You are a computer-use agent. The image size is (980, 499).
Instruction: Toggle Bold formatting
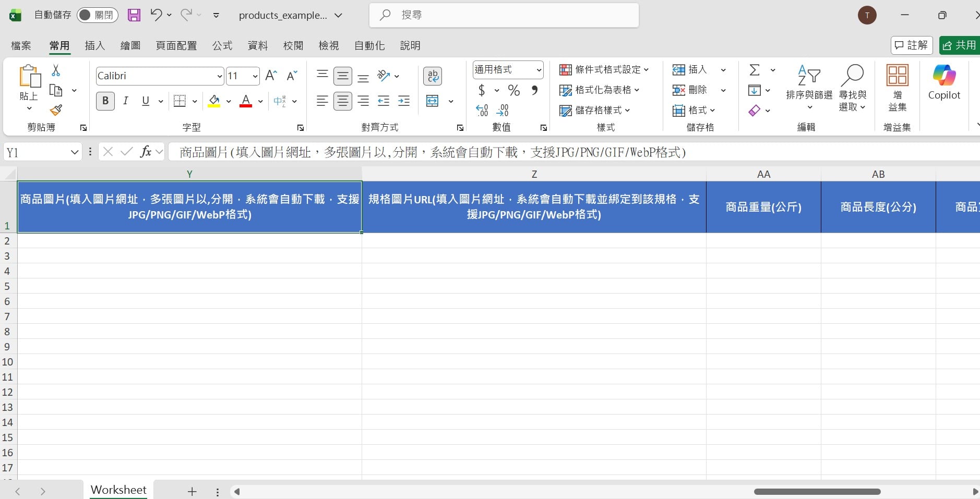(x=105, y=101)
